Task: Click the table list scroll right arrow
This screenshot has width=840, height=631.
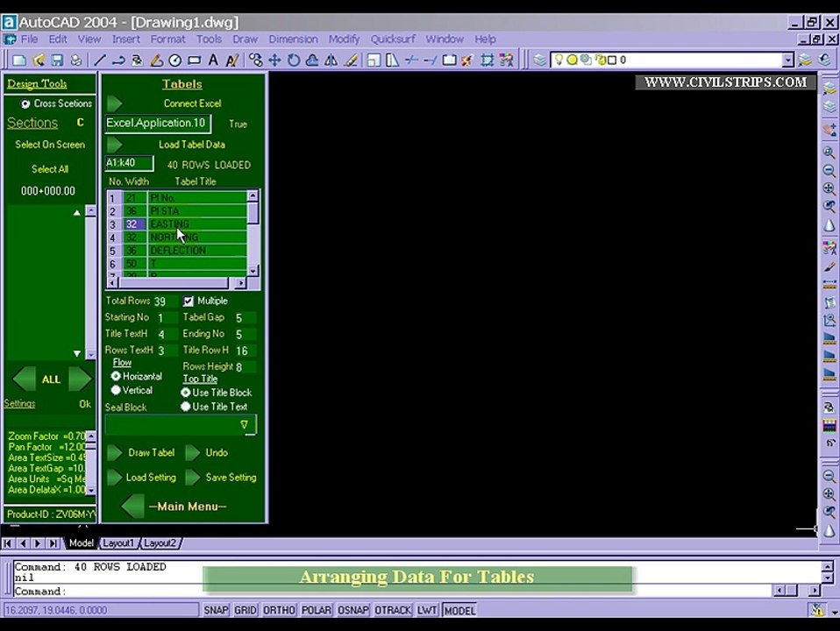Action: [240, 282]
